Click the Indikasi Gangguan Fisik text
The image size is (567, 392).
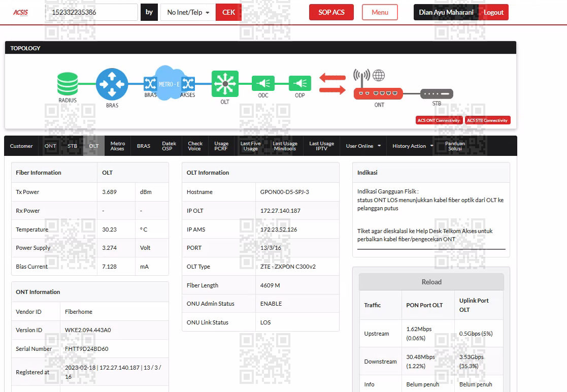coord(388,191)
